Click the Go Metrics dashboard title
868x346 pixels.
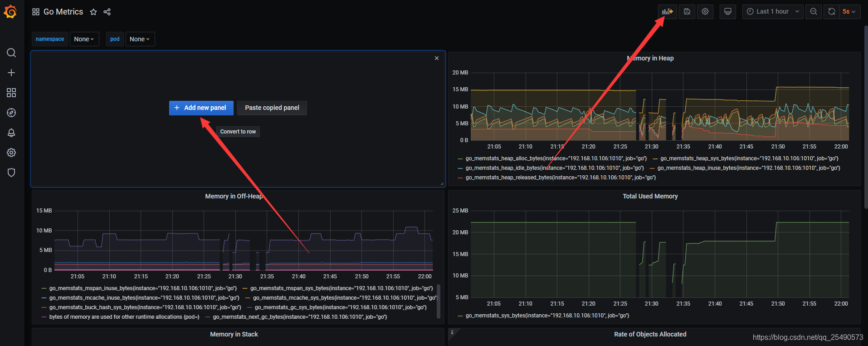[x=63, y=12]
